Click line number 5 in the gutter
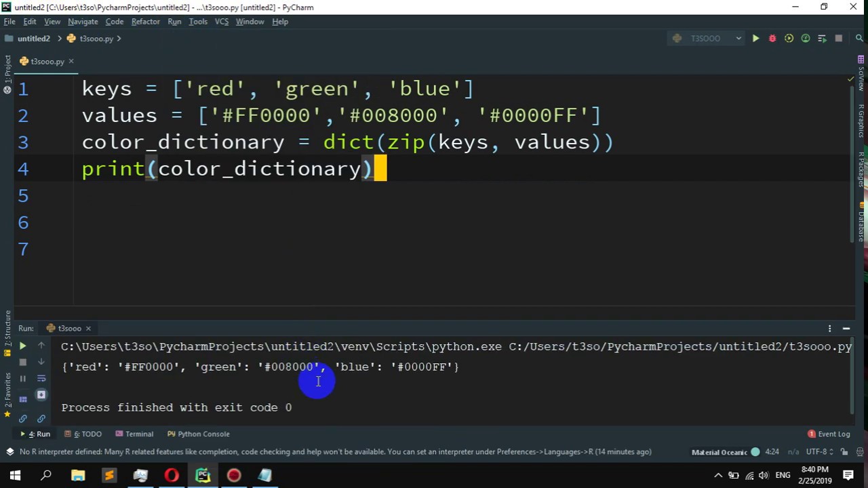 [23, 196]
